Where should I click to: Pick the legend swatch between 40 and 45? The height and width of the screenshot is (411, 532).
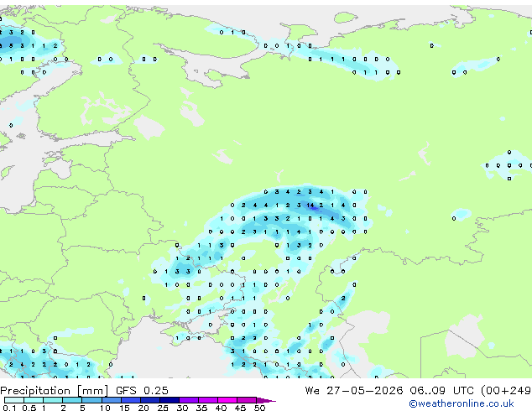coord(227,400)
